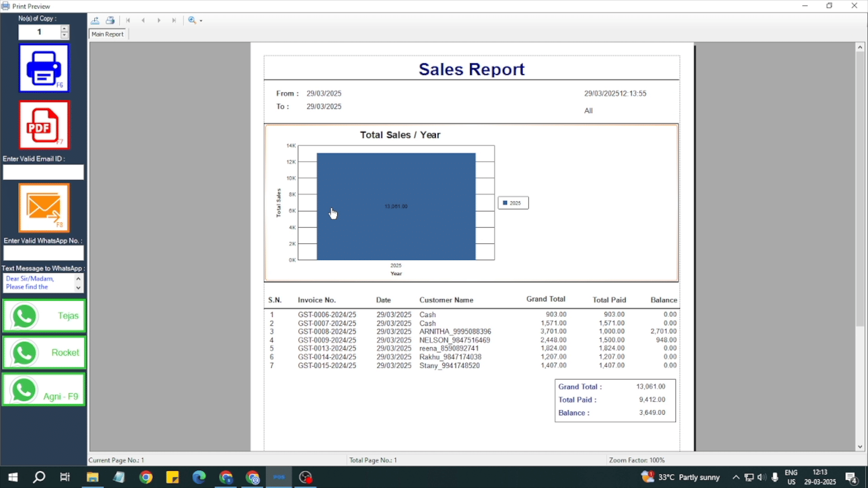The width and height of the screenshot is (868, 488).
Task: Open the zoom level dropdown arrow
Action: coord(201,21)
